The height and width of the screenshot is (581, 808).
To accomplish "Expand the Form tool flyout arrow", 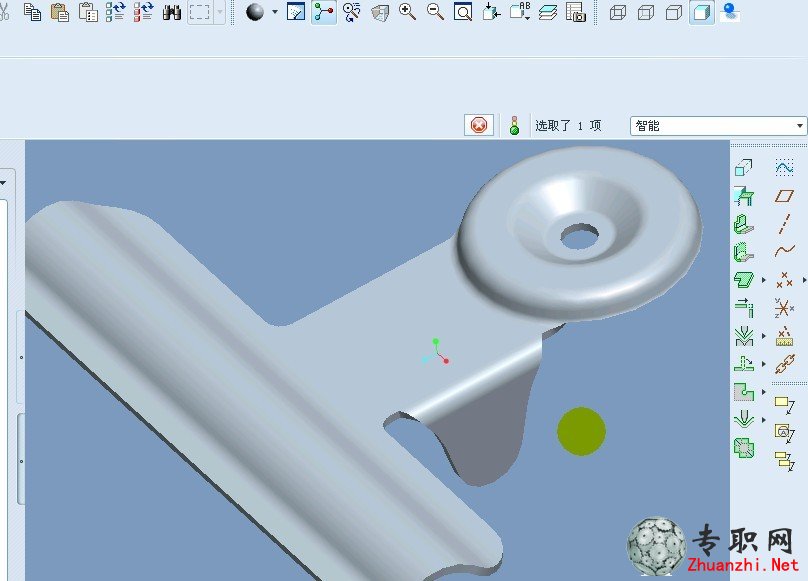I will coord(764,420).
